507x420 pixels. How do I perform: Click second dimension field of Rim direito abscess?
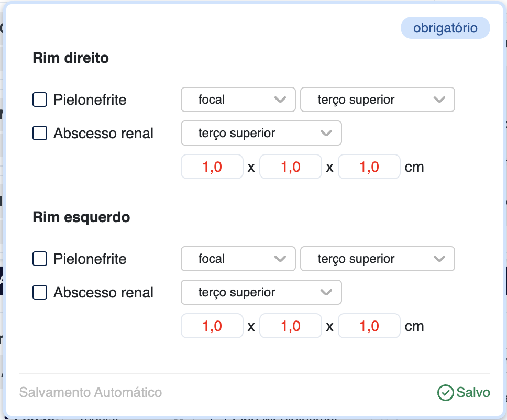(x=291, y=167)
